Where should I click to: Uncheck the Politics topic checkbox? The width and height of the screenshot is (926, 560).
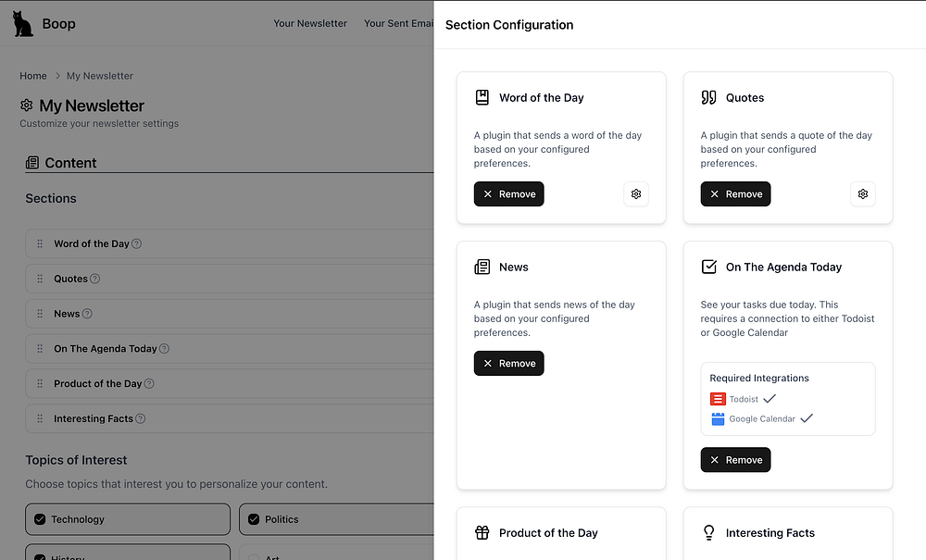tap(254, 519)
